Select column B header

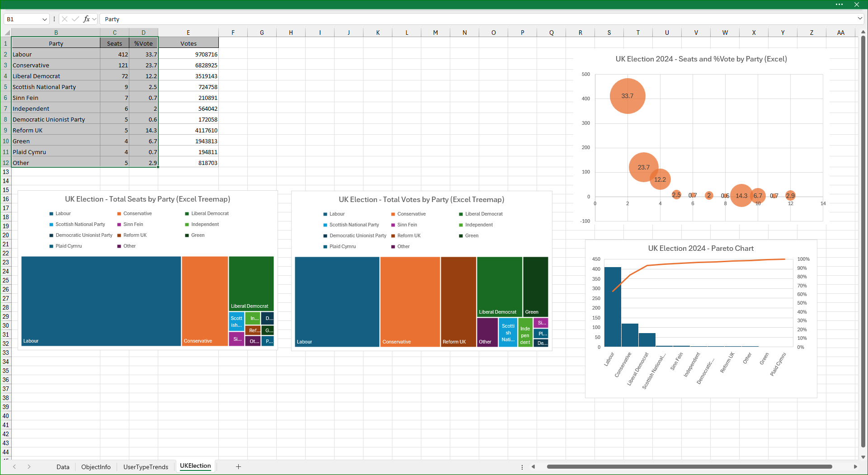pyautogui.click(x=56, y=33)
